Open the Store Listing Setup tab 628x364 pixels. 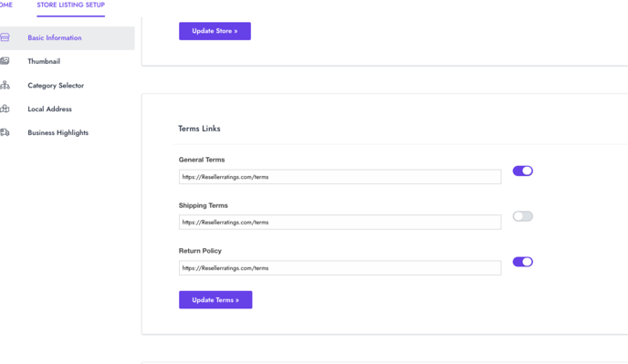[71, 5]
